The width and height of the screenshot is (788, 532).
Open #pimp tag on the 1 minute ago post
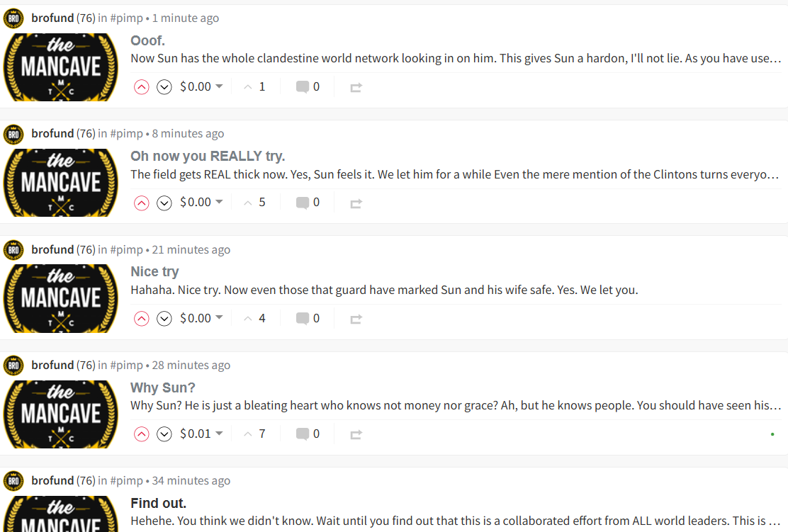[126, 18]
